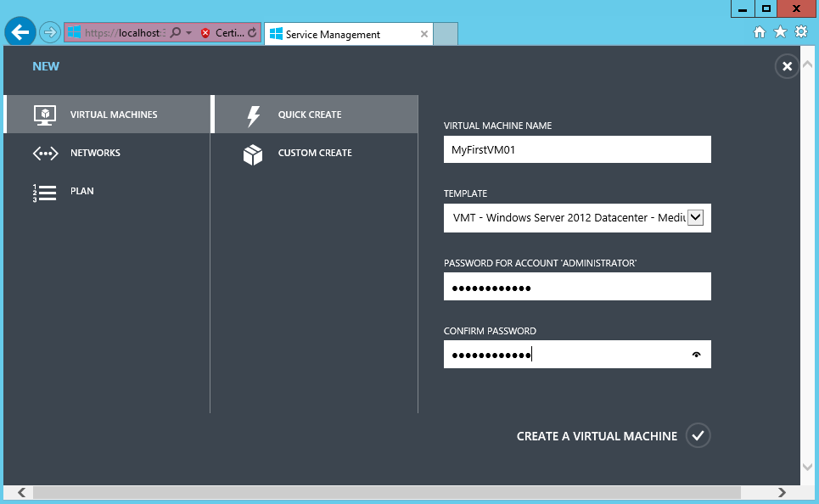Image resolution: width=819 pixels, height=504 pixels.
Task: Expand the Template dropdown list
Action: click(x=695, y=218)
